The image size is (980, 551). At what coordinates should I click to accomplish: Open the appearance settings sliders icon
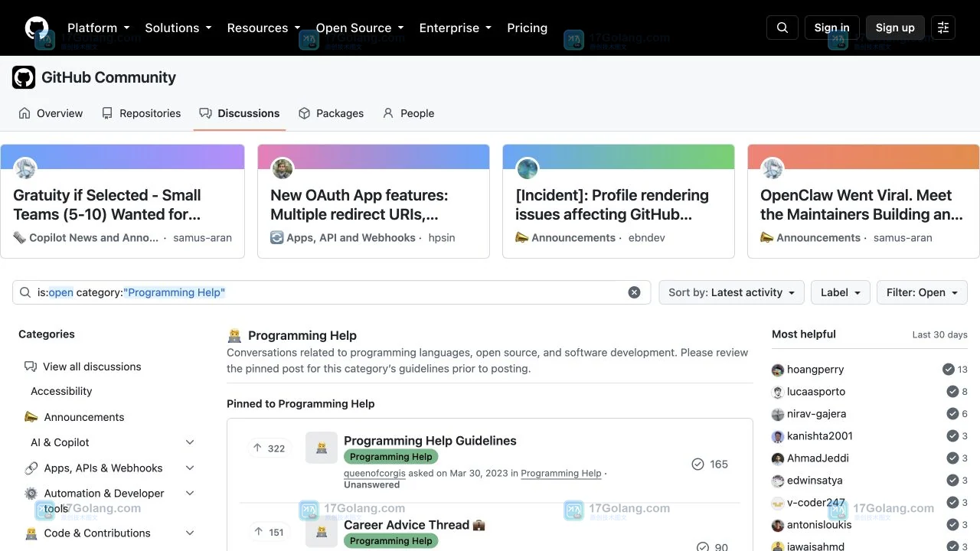tap(943, 28)
